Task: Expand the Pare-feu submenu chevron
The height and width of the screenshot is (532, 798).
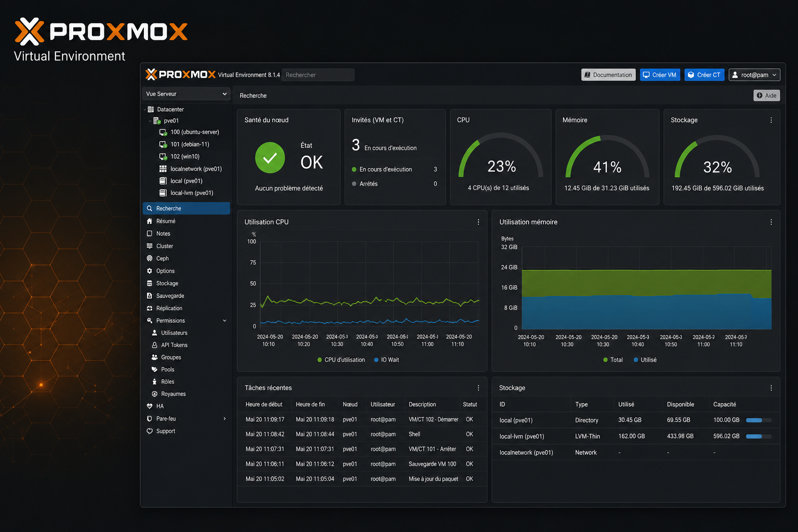Action: (x=224, y=419)
